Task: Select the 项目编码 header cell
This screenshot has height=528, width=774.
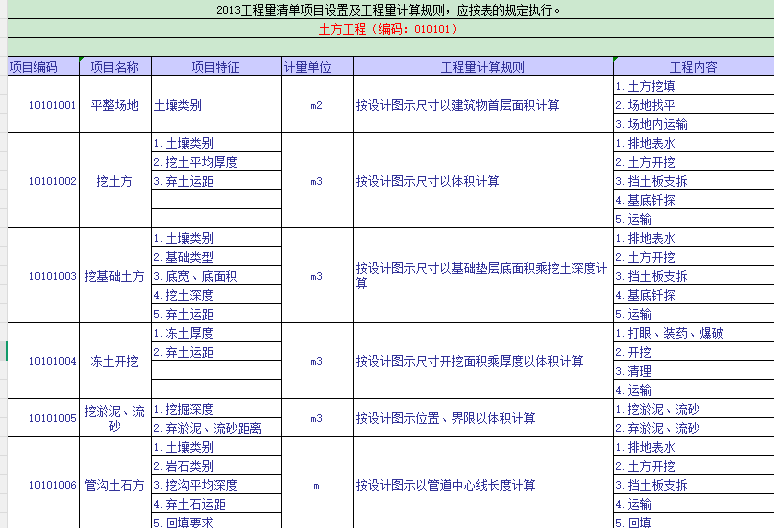Action: click(43, 67)
